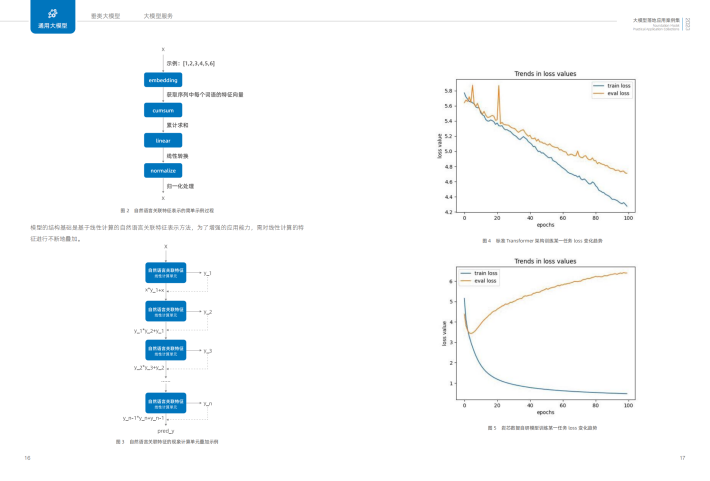Click the y_3 output label
The height and width of the screenshot is (481, 710).
[207, 351]
